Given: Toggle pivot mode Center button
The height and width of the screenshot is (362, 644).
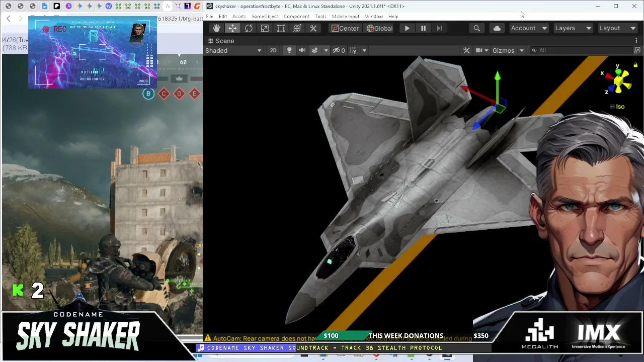Looking at the screenshot, I should 345,28.
